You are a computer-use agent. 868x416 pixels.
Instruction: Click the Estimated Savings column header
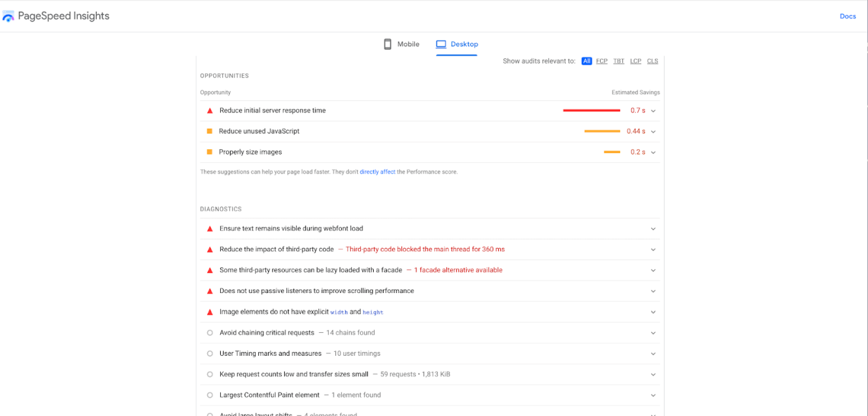[x=635, y=93]
